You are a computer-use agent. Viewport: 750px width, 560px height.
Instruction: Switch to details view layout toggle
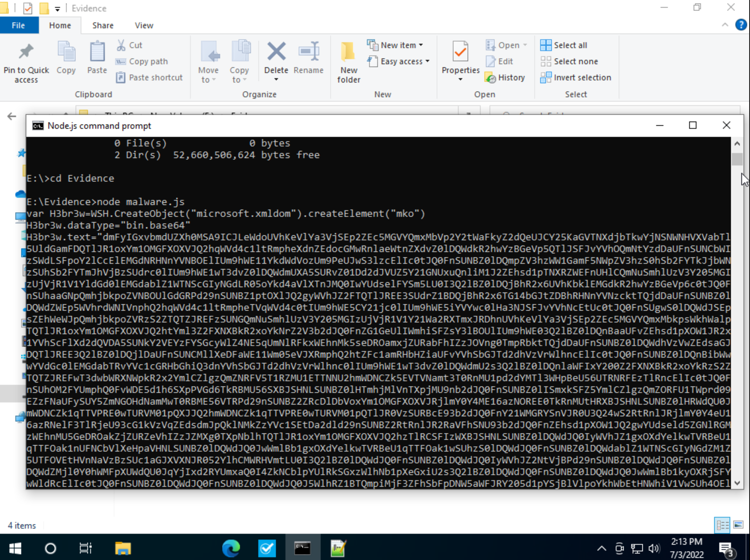click(722, 525)
